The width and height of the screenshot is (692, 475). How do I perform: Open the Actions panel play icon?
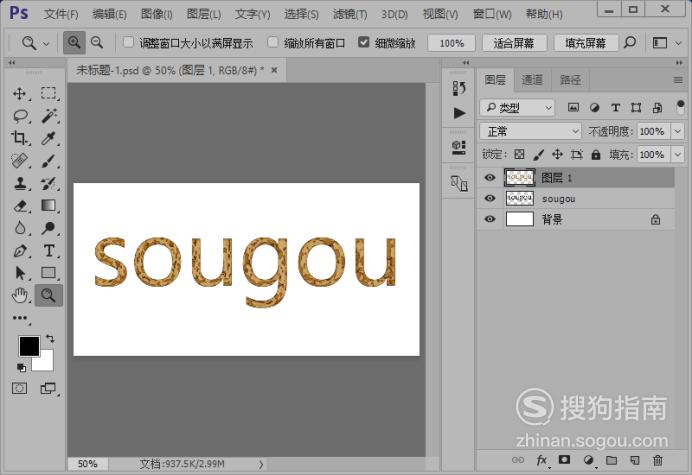[459, 113]
